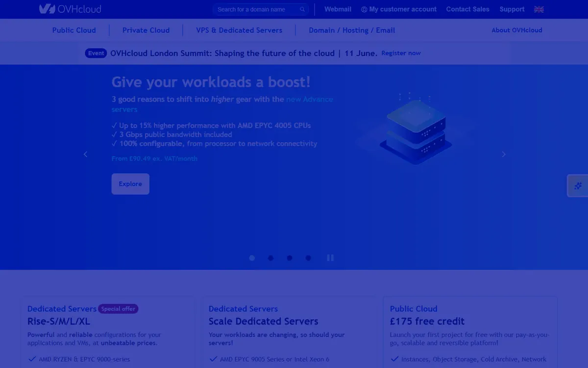Click 'From £90.49 ex. VAT/month' price text
The image size is (588, 368).
(x=154, y=158)
